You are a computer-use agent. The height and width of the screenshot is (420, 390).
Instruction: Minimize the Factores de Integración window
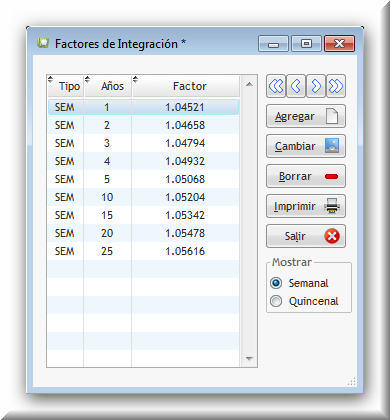pos(273,43)
